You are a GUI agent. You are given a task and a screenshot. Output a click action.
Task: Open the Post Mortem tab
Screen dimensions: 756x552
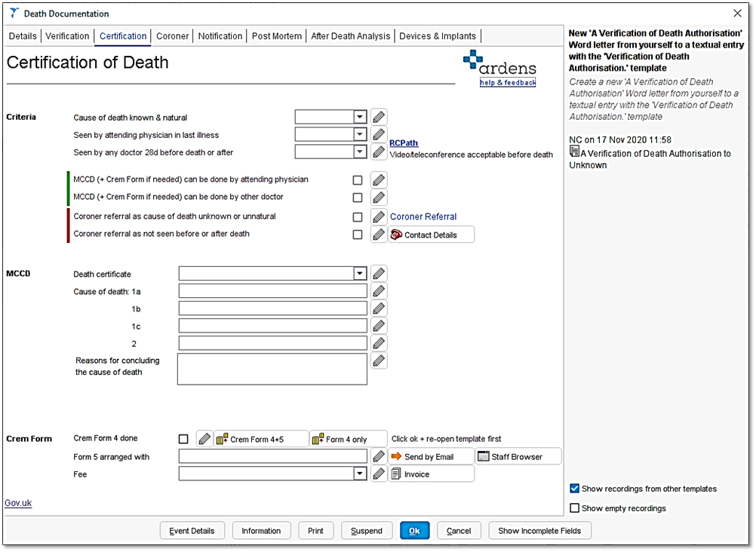click(276, 35)
